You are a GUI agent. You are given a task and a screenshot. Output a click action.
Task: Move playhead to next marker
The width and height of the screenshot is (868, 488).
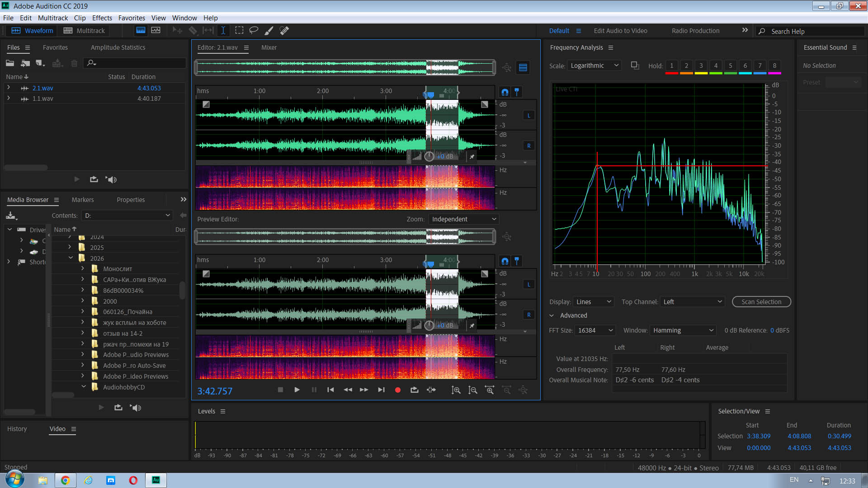click(381, 389)
